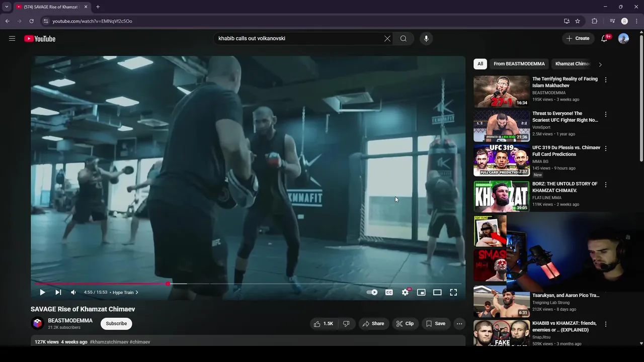
Task: Open tab search dropdown arrow
Action: pyautogui.click(x=7, y=7)
